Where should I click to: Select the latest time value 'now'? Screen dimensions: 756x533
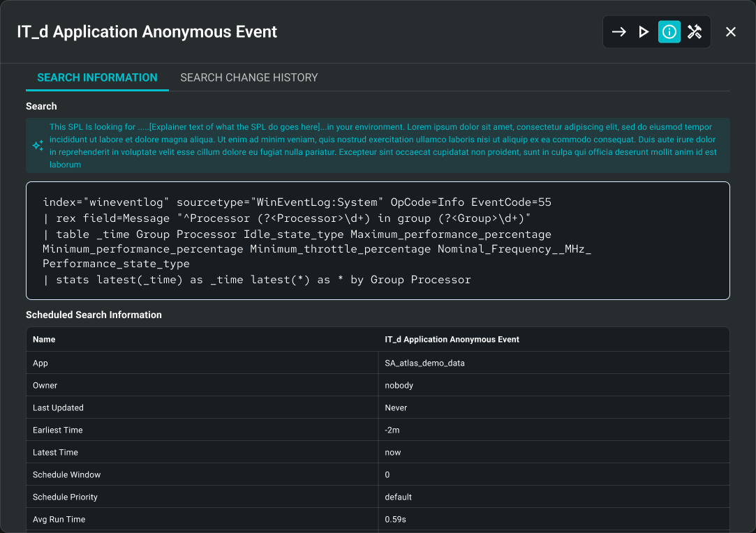pos(393,452)
